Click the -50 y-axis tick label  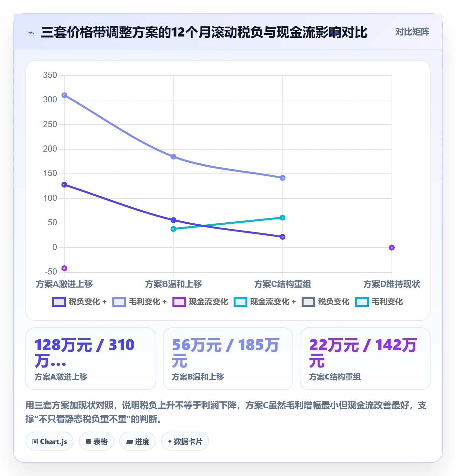tap(51, 272)
